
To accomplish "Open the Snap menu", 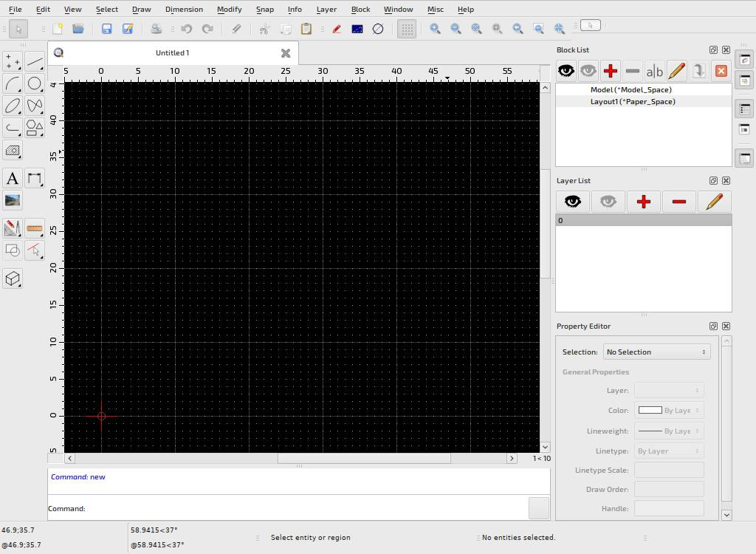I will pos(265,9).
